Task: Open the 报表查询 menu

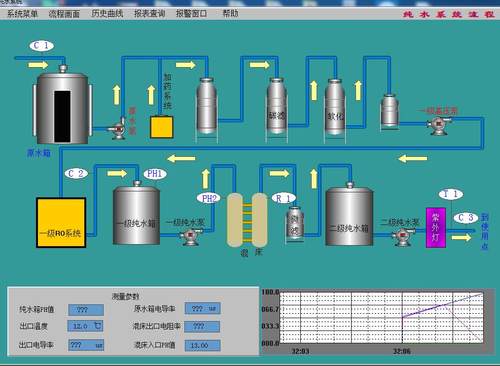Action: (x=149, y=14)
